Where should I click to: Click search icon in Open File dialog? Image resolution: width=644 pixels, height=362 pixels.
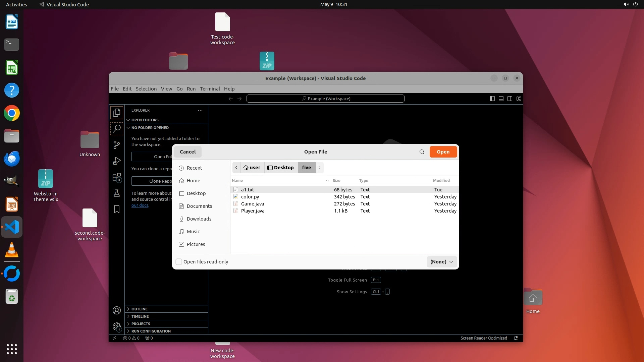pyautogui.click(x=422, y=152)
